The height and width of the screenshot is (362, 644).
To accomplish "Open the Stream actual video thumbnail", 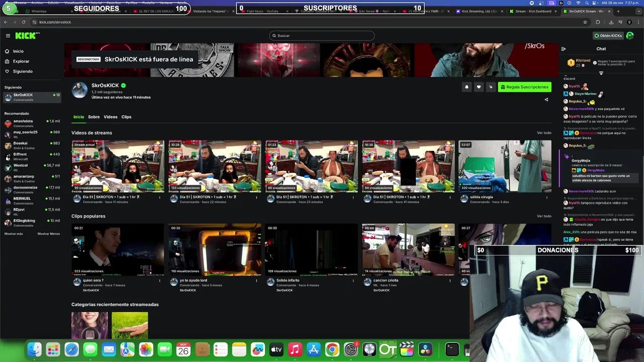I will click(118, 166).
